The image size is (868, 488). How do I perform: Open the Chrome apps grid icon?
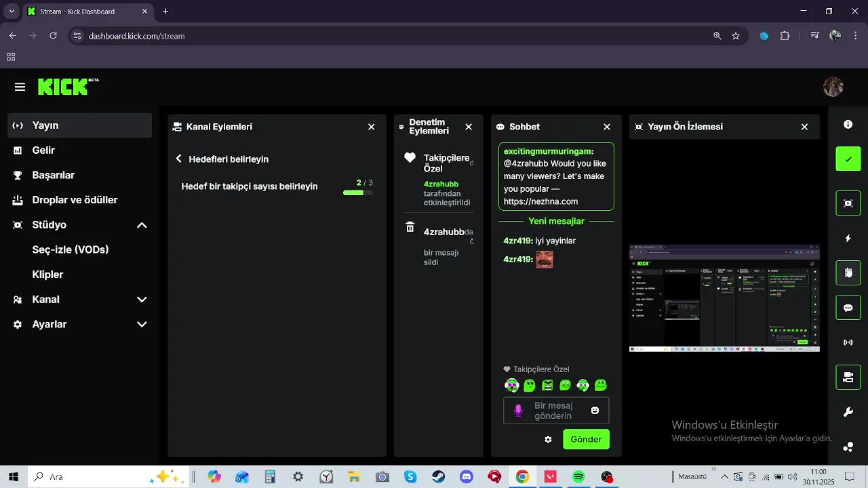(11, 57)
